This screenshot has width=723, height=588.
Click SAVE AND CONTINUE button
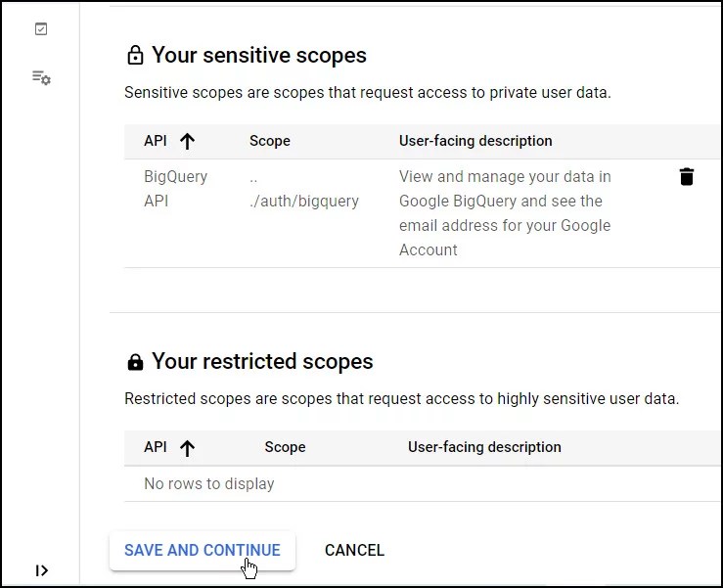pyautogui.click(x=203, y=550)
